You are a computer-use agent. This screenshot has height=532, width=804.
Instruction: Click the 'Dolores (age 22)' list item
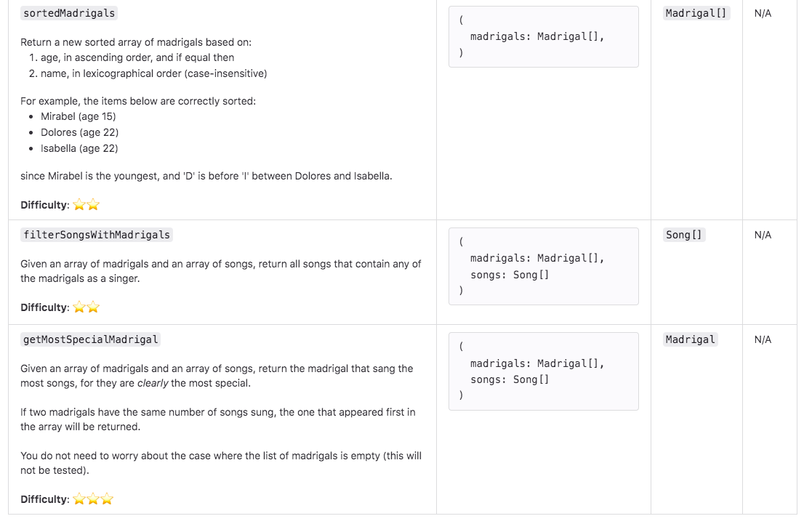click(x=79, y=132)
